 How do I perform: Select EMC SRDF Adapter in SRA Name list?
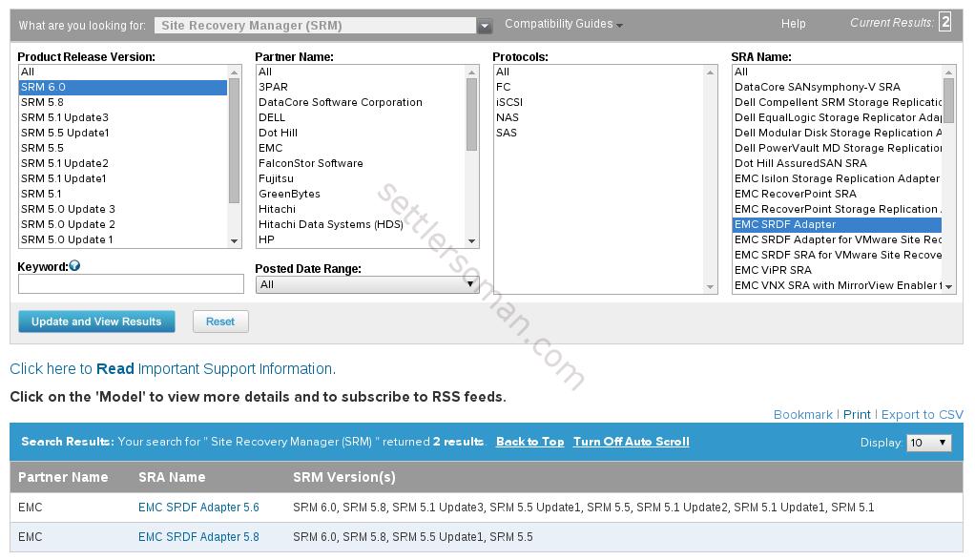837,224
